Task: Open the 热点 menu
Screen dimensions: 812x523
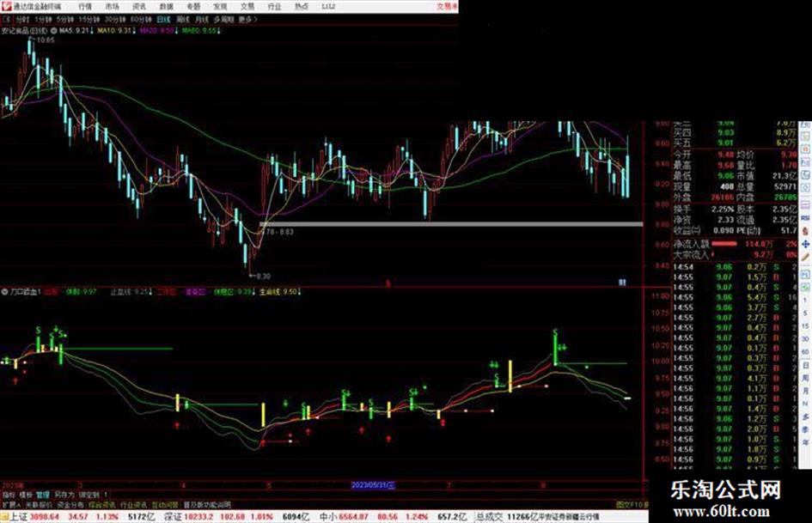Action: [x=302, y=7]
